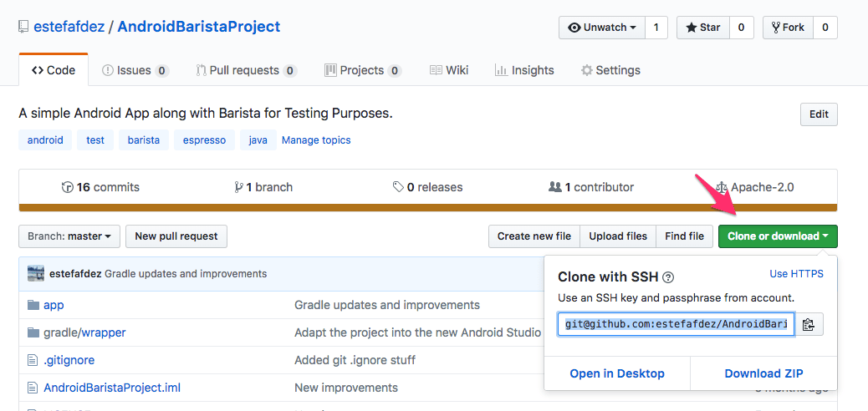The height and width of the screenshot is (411, 868).
Task: Click the commits history clock icon
Action: (x=67, y=187)
